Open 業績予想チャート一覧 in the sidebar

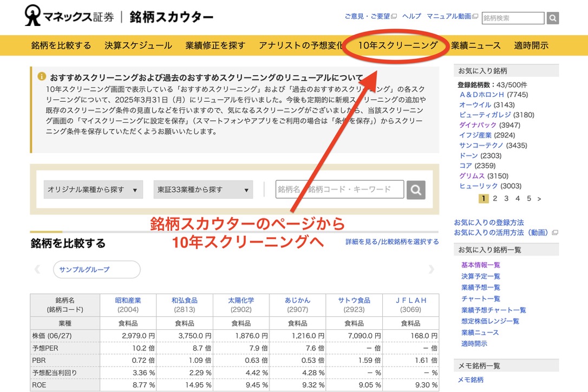[x=493, y=310]
